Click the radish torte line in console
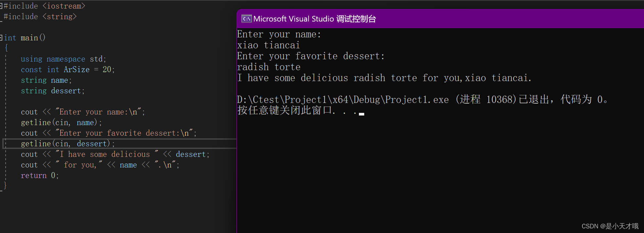This screenshot has width=644, height=233. (x=268, y=67)
